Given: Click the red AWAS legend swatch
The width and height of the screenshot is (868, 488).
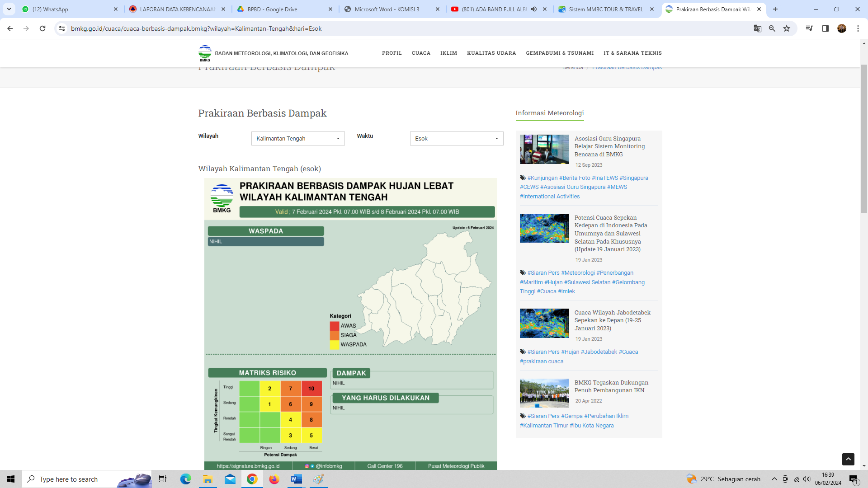Looking at the screenshot, I should 335,326.
